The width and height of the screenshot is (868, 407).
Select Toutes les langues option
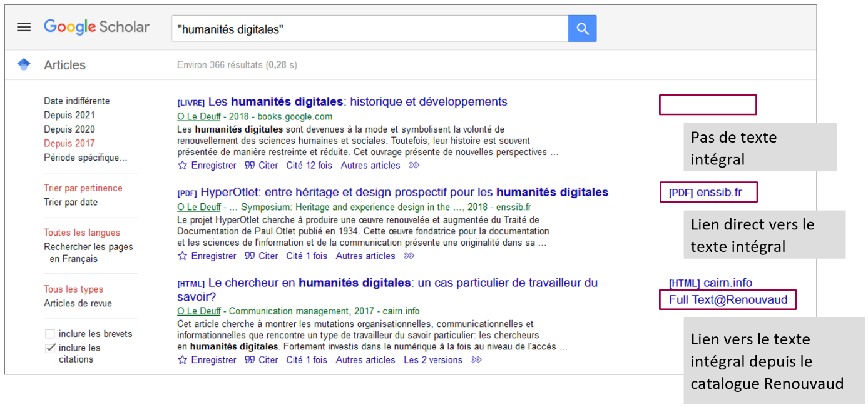pyautogui.click(x=82, y=233)
